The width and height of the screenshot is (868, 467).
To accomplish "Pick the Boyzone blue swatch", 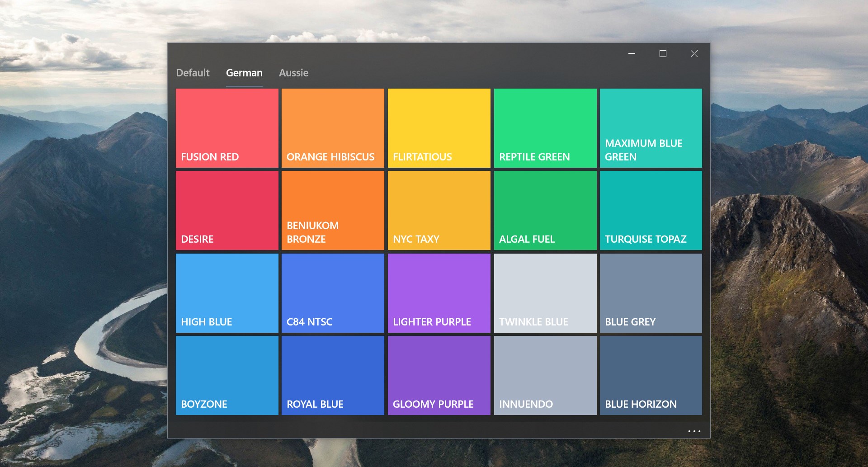I will tap(227, 375).
